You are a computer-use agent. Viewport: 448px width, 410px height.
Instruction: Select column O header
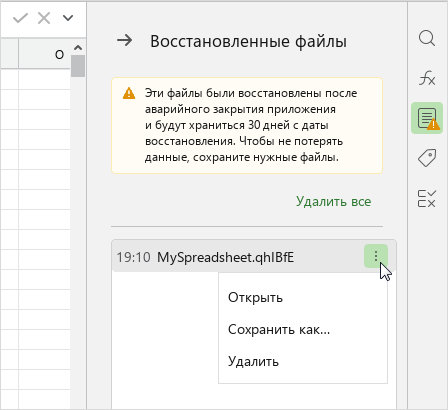click(x=45, y=54)
